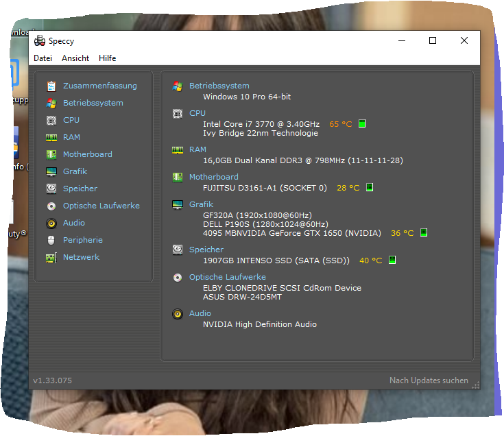This screenshot has height=436, width=504.
Task: Click the window resize grip at bottom corner
Action: pyautogui.click(x=476, y=385)
